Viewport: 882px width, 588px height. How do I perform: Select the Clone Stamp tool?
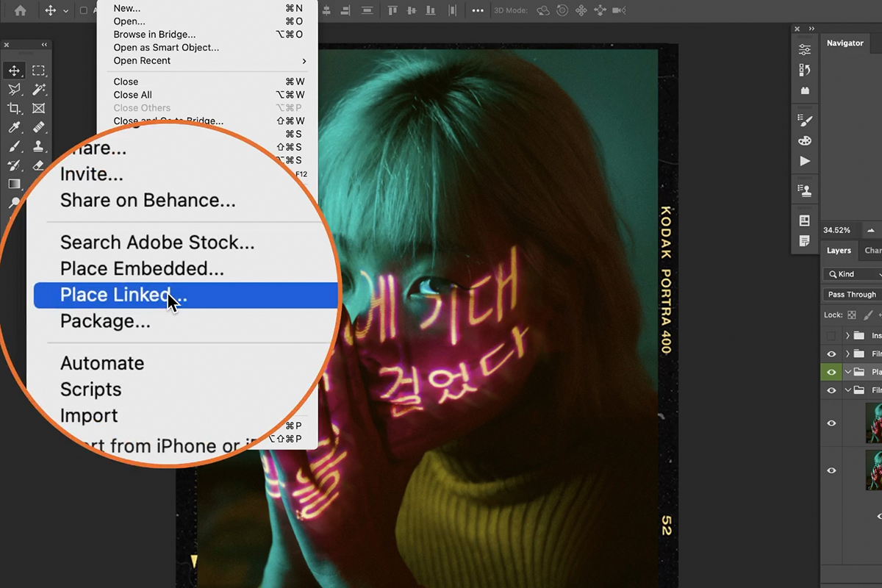coord(38,146)
